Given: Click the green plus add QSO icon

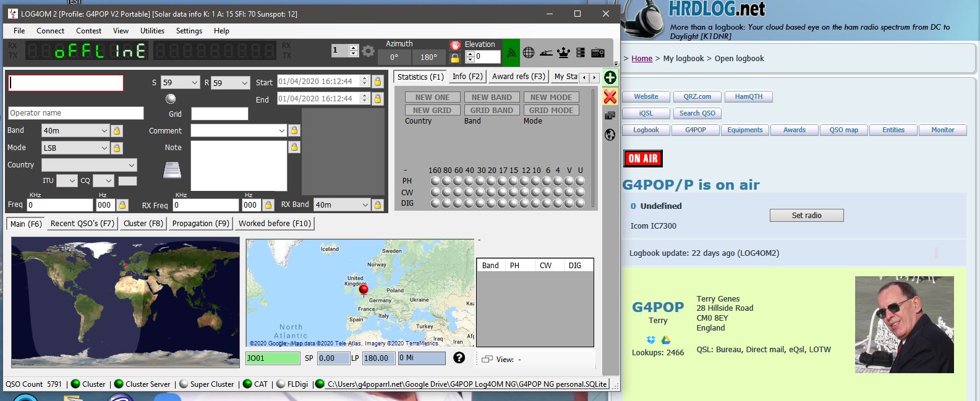Looking at the screenshot, I should (x=610, y=77).
